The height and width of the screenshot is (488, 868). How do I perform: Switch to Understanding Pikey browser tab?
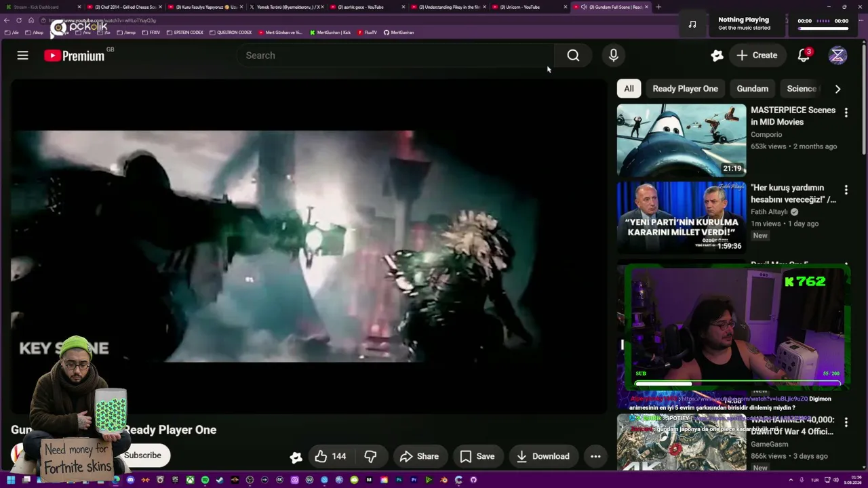tap(448, 7)
